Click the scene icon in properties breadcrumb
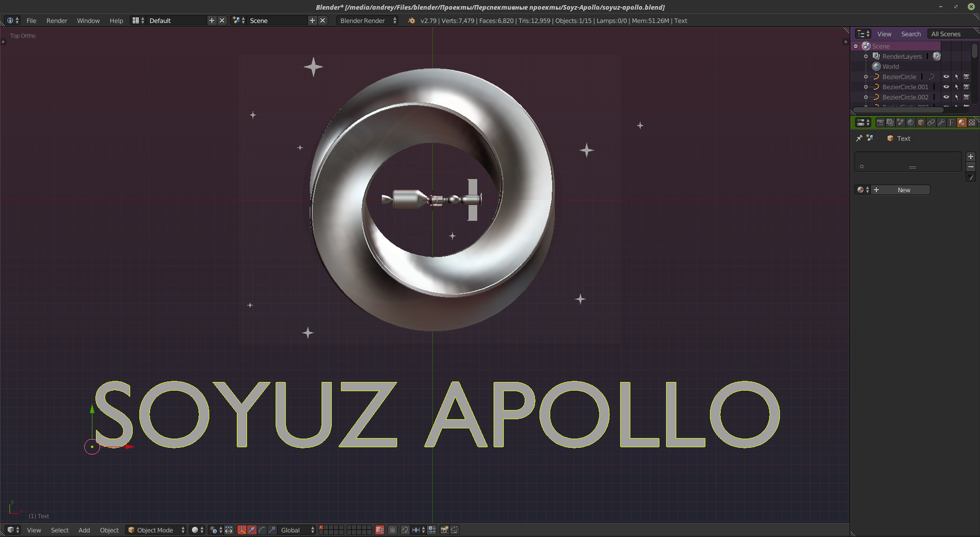Image resolution: width=980 pixels, height=537 pixels. (870, 138)
